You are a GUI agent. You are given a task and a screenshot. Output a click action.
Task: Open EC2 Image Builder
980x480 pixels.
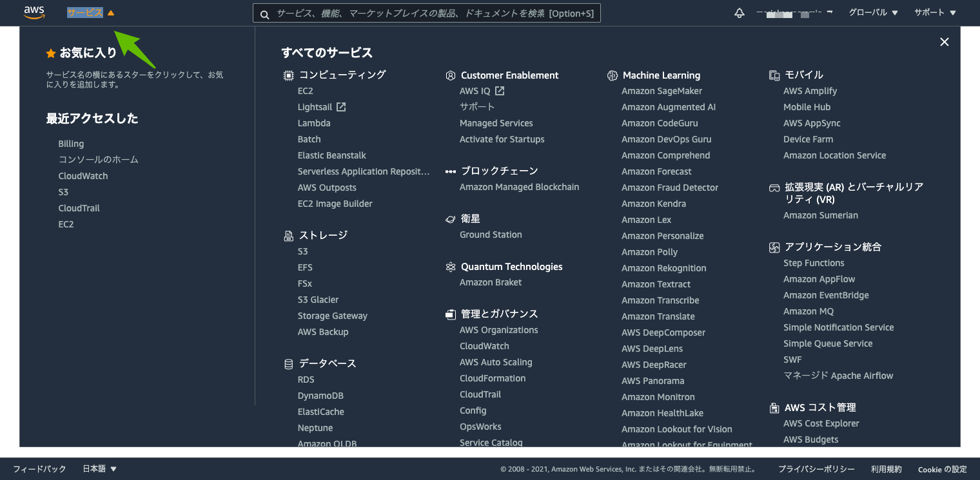click(x=335, y=204)
